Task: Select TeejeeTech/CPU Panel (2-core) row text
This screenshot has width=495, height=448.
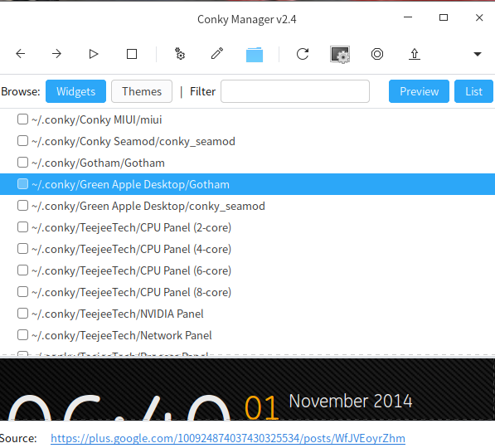Action: coord(131,228)
